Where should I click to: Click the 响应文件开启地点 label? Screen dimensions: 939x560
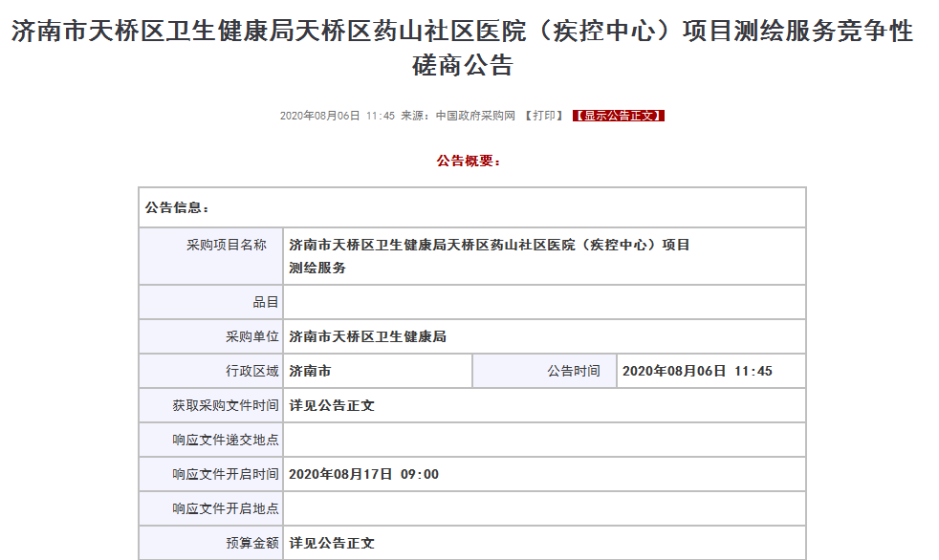(226, 508)
